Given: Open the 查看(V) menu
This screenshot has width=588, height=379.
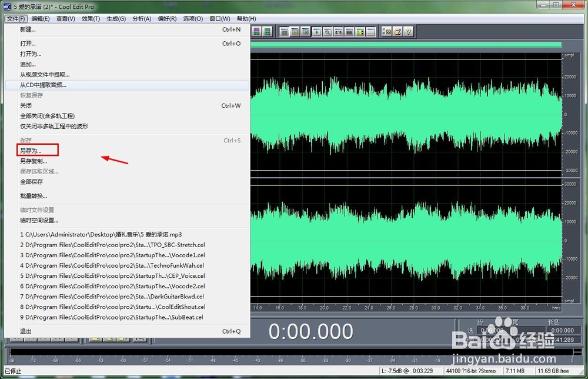Looking at the screenshot, I should pyautogui.click(x=66, y=19).
